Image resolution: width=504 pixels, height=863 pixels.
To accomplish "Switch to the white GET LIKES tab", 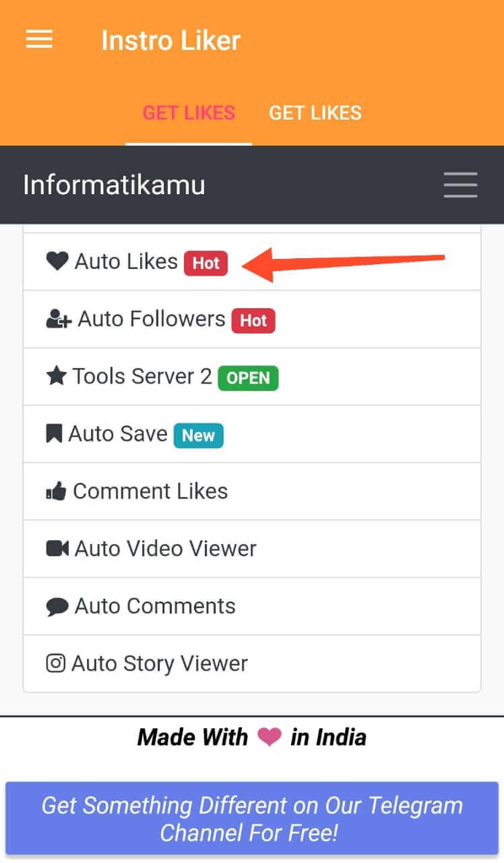I will 315,113.
